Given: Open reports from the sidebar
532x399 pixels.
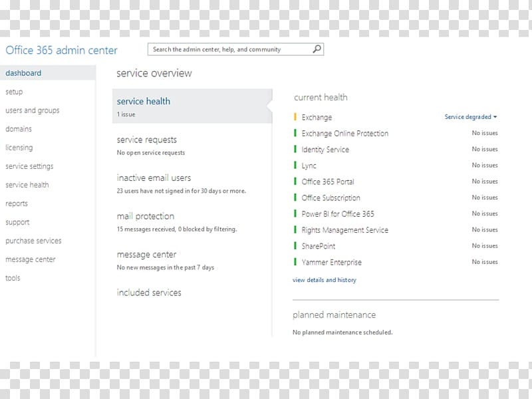Looking at the screenshot, I should point(16,203).
